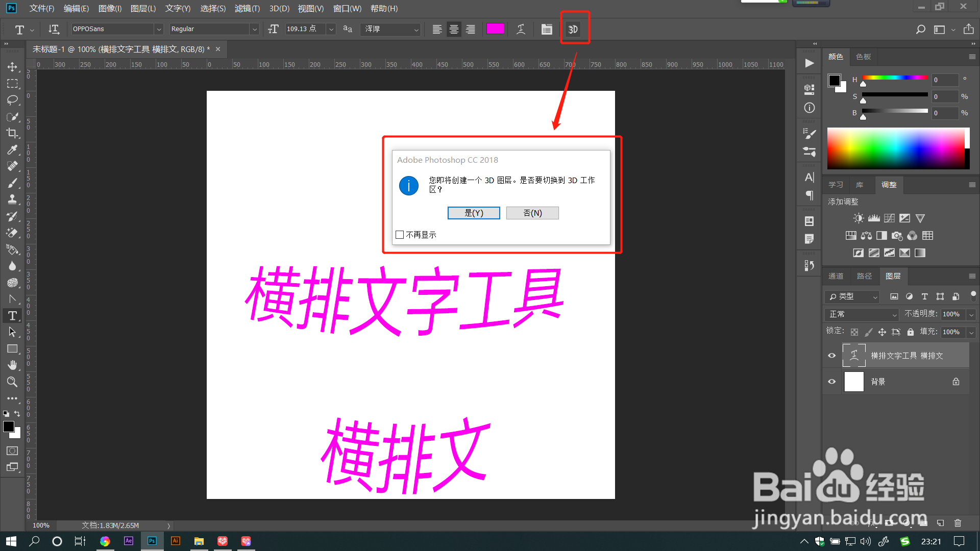Click the 否(N) button
Screen dimensions: 980x551
point(532,213)
